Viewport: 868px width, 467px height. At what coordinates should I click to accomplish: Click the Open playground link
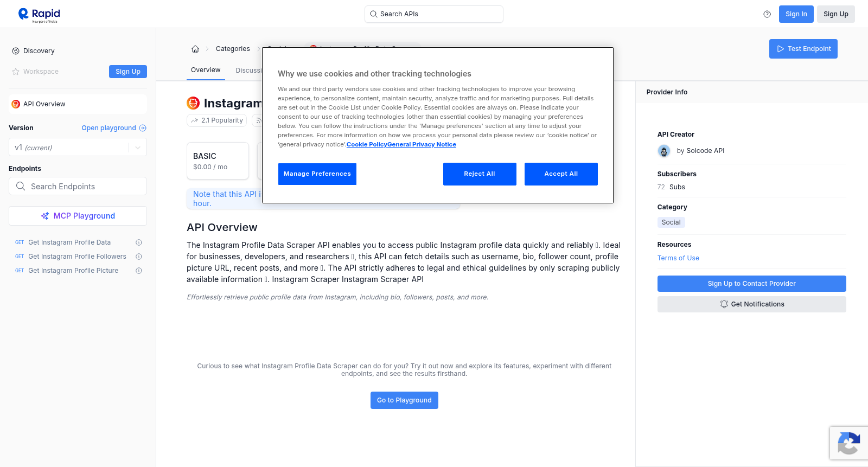[x=114, y=128]
